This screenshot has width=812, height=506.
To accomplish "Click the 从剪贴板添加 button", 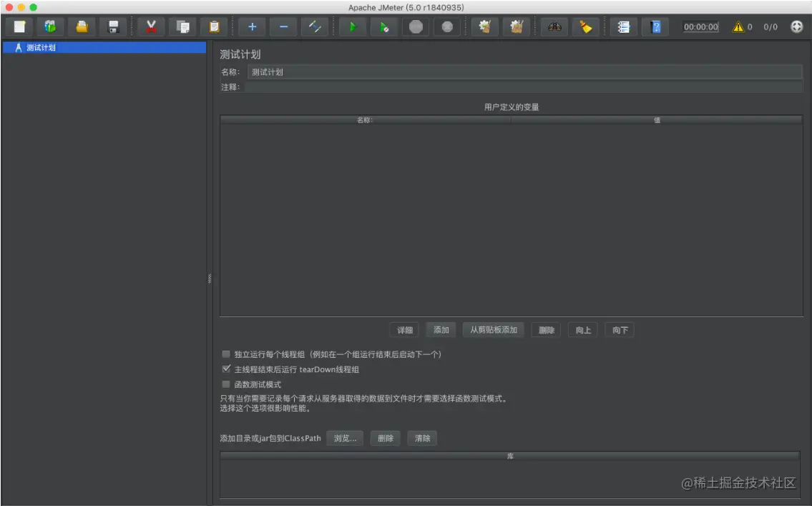I will click(x=493, y=330).
